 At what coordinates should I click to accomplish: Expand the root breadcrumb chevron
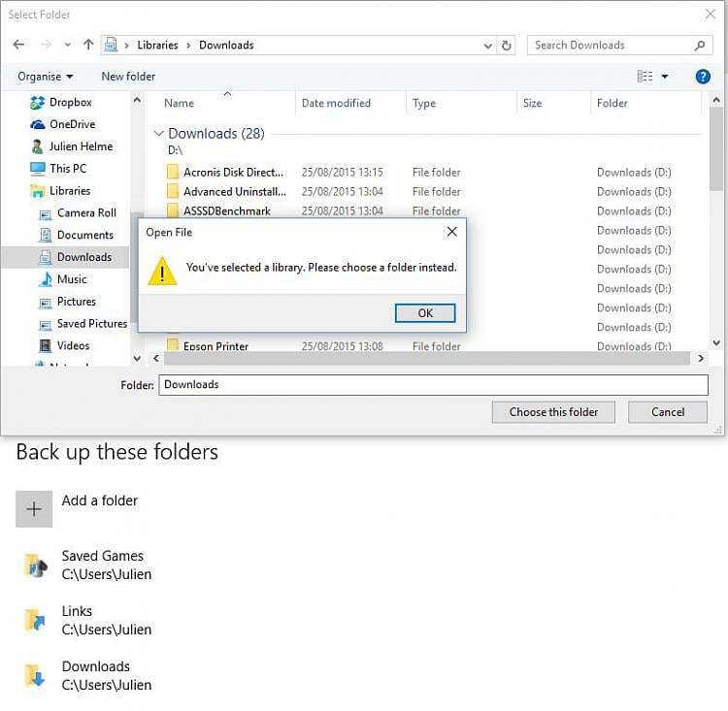tap(126, 46)
